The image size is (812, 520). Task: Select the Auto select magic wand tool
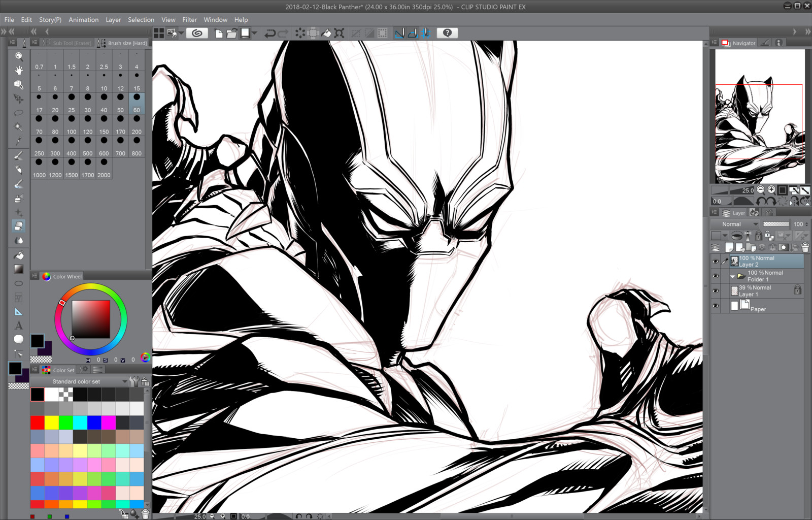[x=19, y=127]
